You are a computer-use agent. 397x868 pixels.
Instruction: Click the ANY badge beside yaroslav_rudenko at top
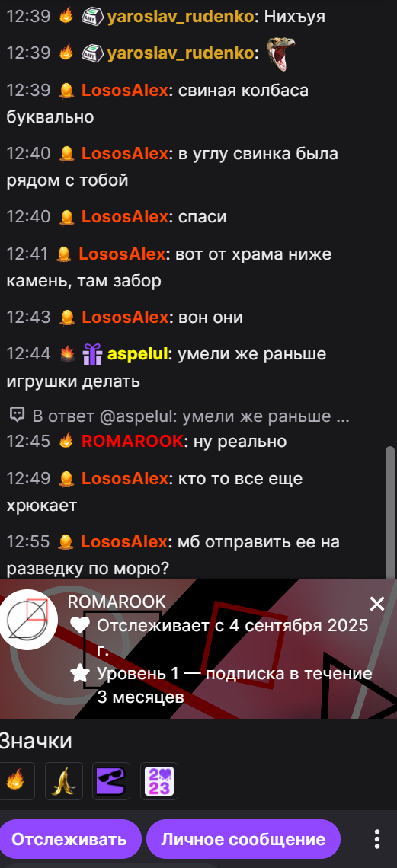(92, 17)
